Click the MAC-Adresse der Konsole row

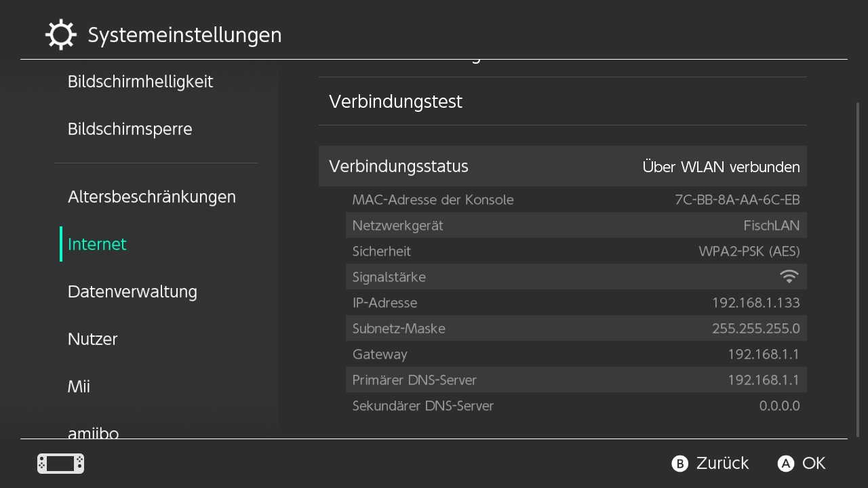tap(576, 200)
